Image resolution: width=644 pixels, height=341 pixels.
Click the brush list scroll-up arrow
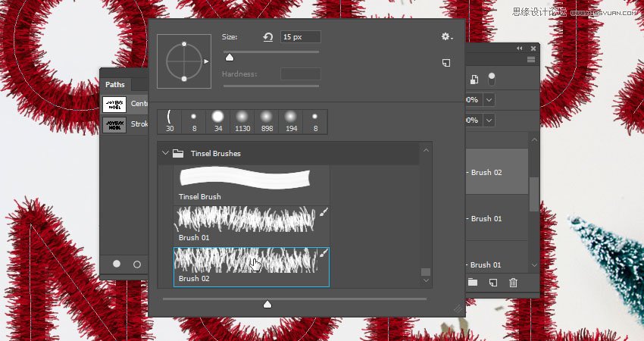coord(426,150)
